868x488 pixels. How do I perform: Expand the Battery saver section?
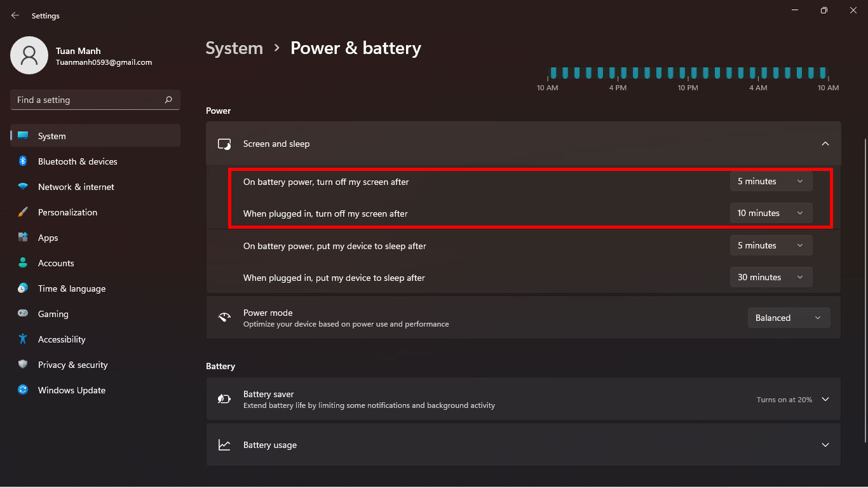pos(825,399)
